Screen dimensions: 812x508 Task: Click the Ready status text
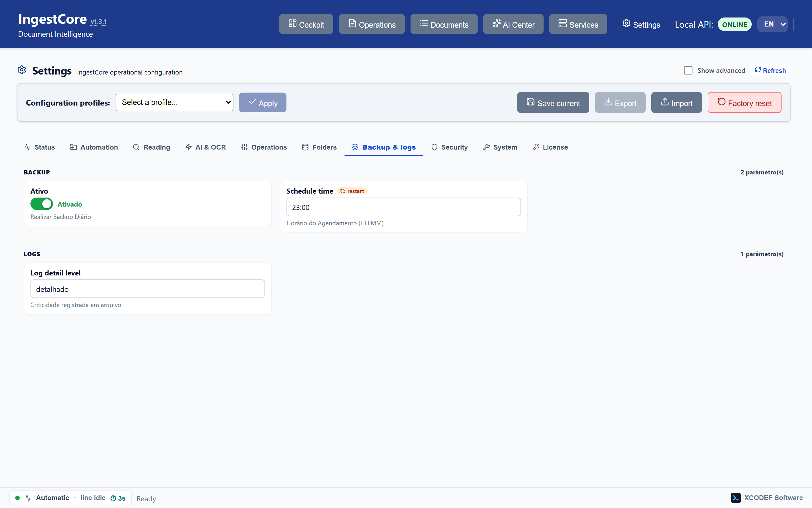[x=146, y=499]
